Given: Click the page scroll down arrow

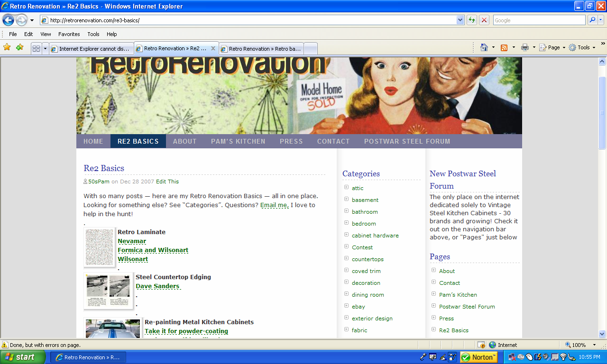Looking at the screenshot, I should 602,334.
